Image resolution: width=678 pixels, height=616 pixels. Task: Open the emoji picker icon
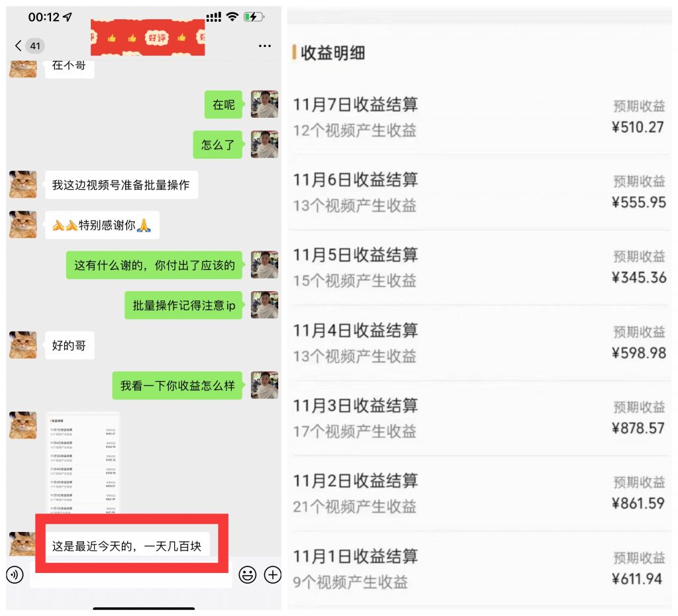pyautogui.click(x=248, y=576)
